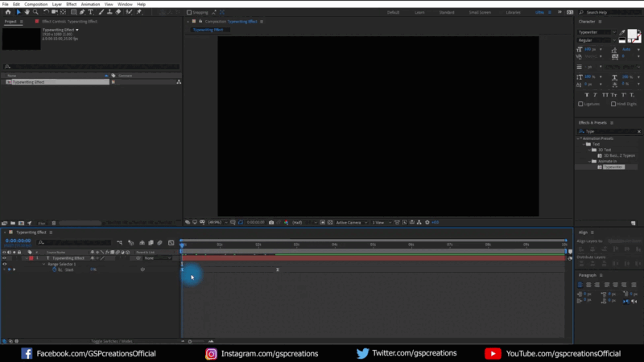The width and height of the screenshot is (644, 362).
Task: Click the white fill color swatch
Action: [632, 34]
